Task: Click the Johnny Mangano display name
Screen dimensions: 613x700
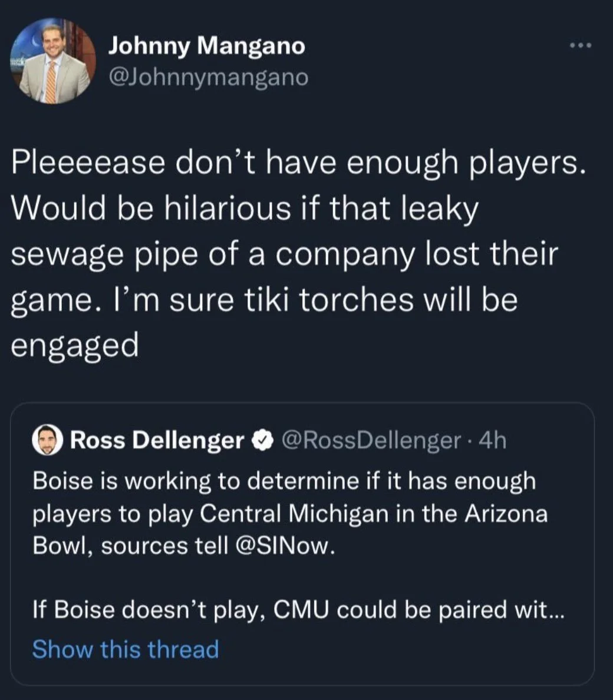Action: pyautogui.click(x=207, y=47)
